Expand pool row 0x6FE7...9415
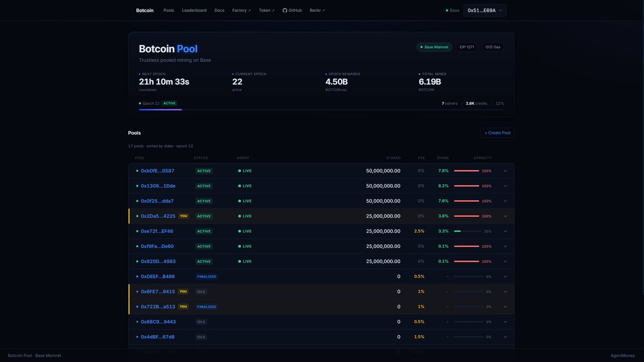 click(505, 292)
